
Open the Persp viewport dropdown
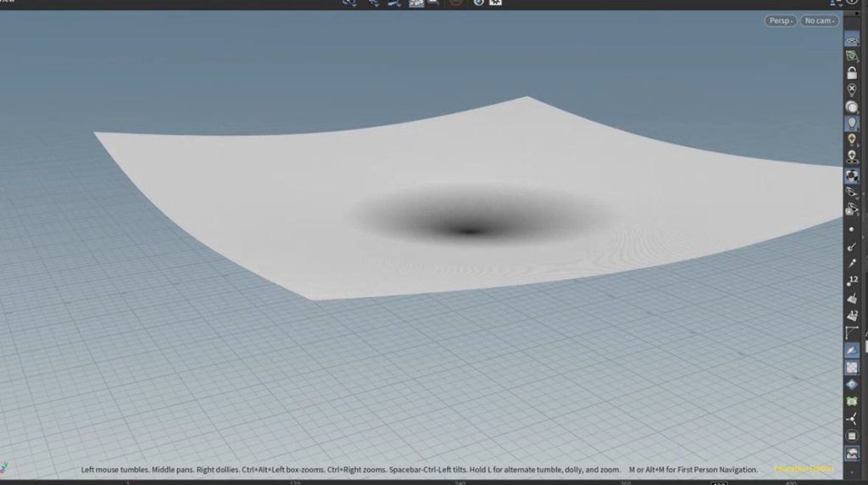[x=780, y=20]
